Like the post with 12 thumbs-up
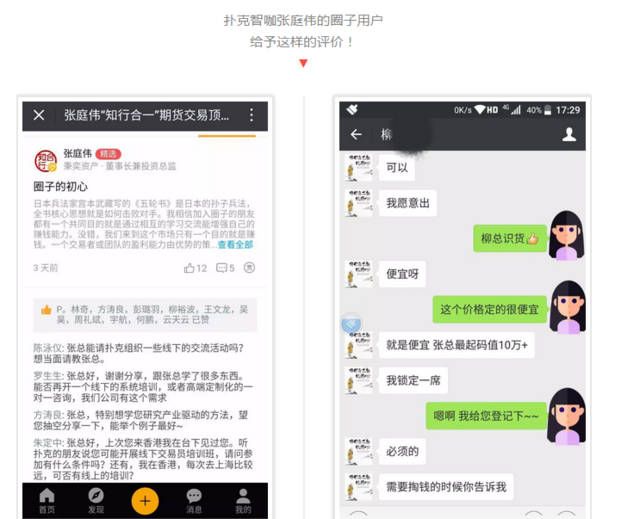This screenshot has height=519, width=640. (x=195, y=268)
